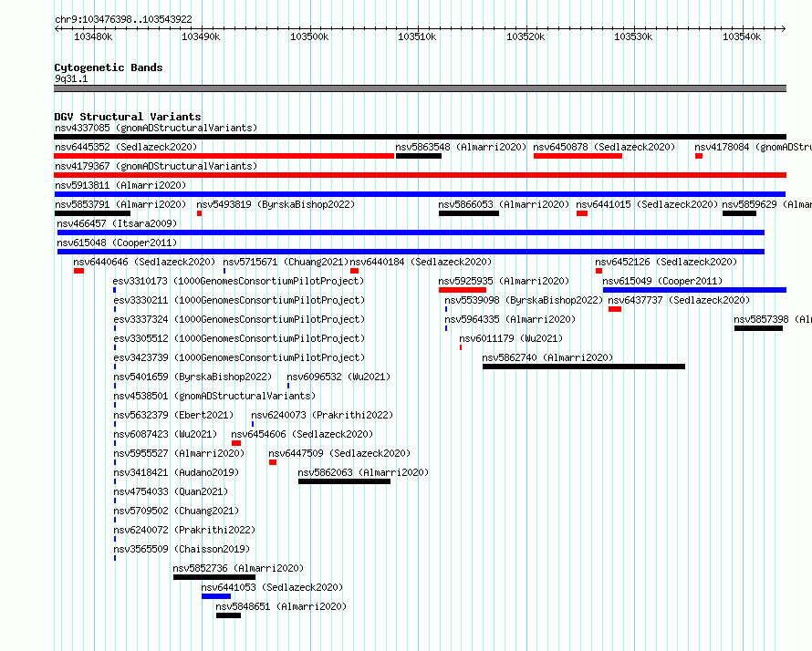Click the nsv5853791 Almarri2020 label
The image size is (812, 651).
[120, 204]
